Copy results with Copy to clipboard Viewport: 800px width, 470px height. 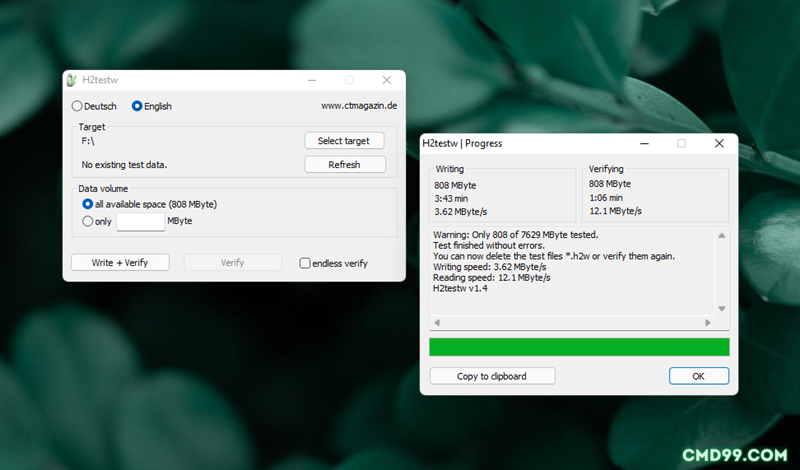pos(492,376)
